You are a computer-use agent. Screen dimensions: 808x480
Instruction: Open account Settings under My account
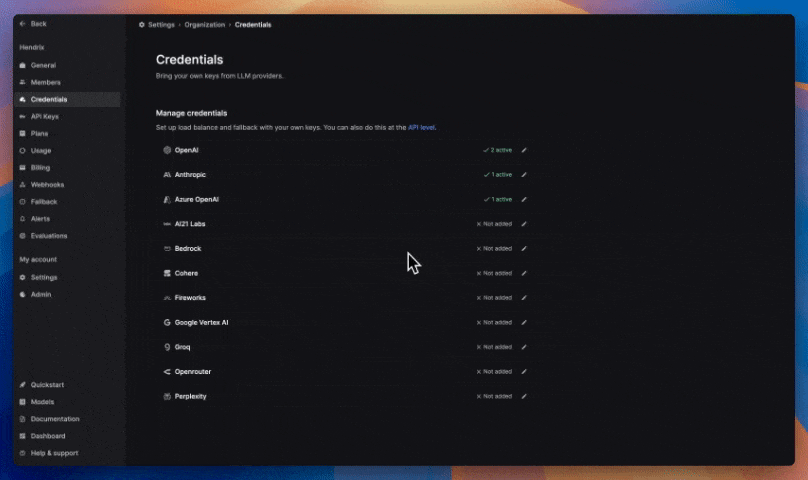pos(67,277)
